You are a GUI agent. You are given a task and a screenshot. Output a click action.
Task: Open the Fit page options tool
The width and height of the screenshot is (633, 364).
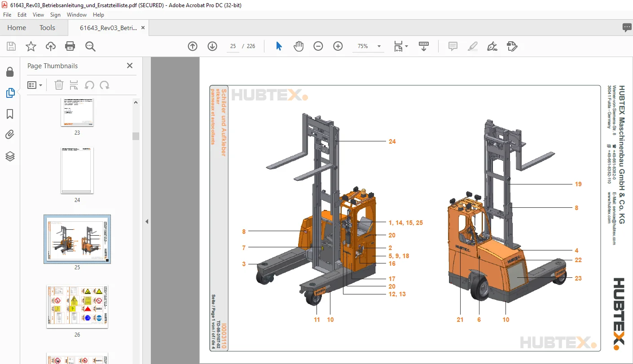400,46
